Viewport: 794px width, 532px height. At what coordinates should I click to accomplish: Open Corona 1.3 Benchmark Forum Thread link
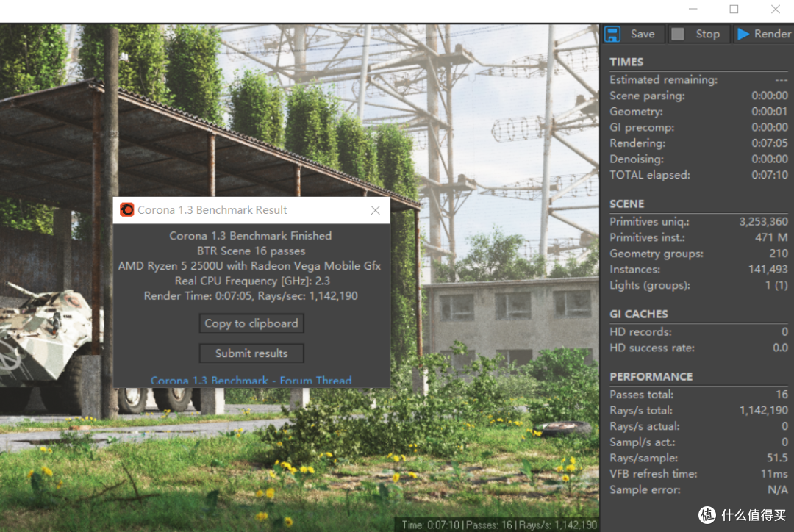coord(251,380)
